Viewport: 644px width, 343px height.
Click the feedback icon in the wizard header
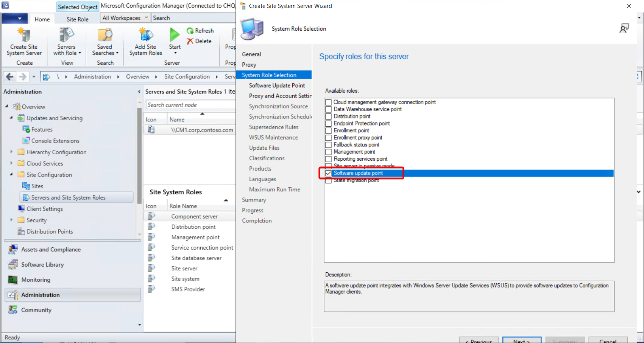(x=624, y=28)
